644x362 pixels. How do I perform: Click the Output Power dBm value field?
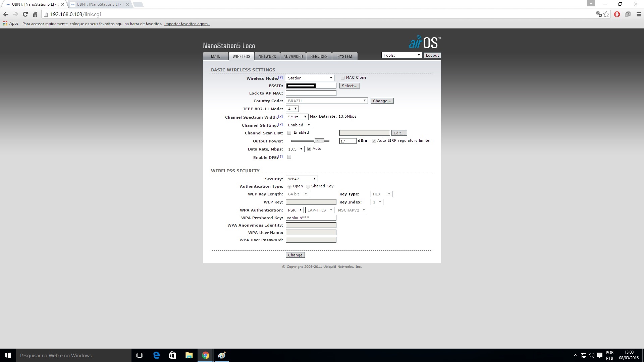point(348,141)
